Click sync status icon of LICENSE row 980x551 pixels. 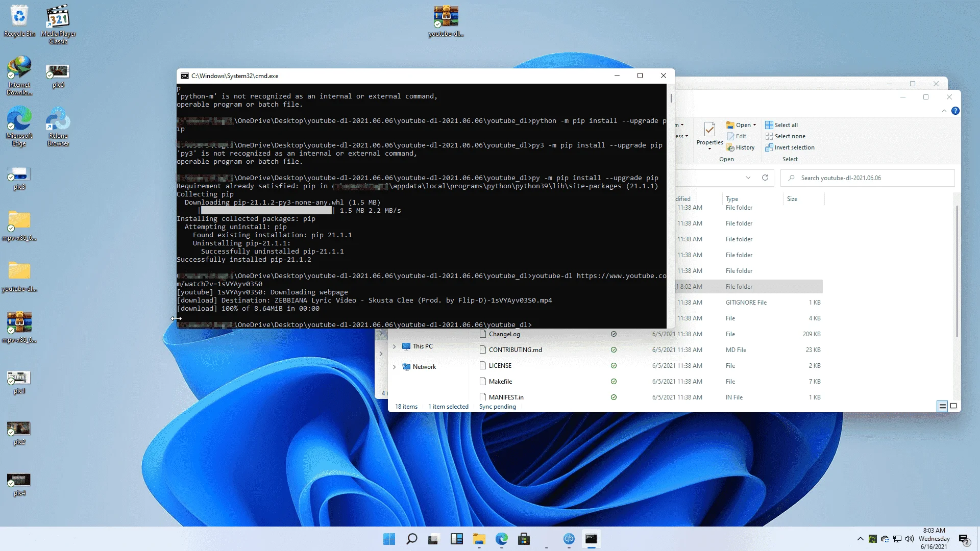click(614, 366)
